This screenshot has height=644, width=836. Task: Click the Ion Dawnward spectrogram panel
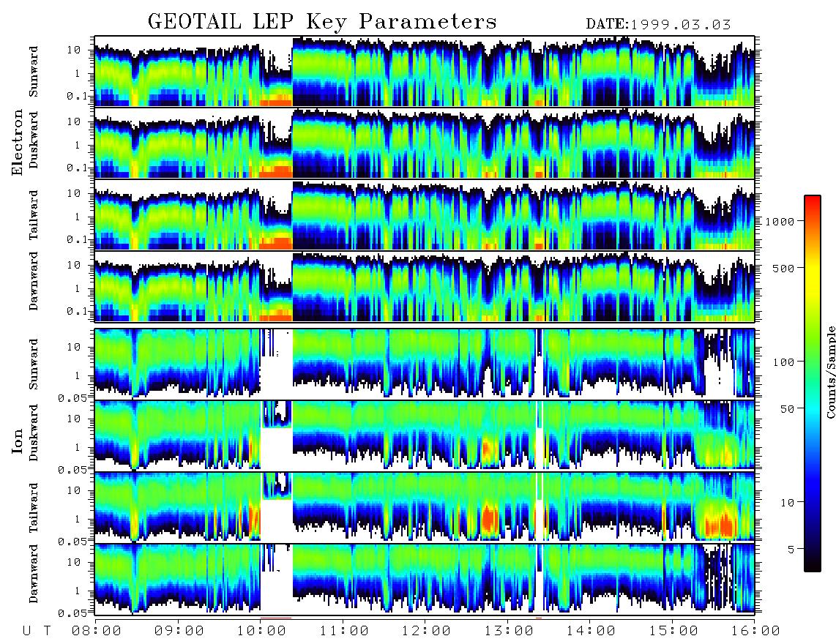[x=425, y=578]
